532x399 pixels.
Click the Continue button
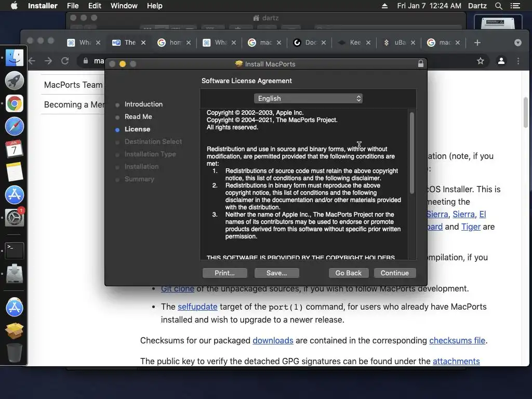coord(395,273)
